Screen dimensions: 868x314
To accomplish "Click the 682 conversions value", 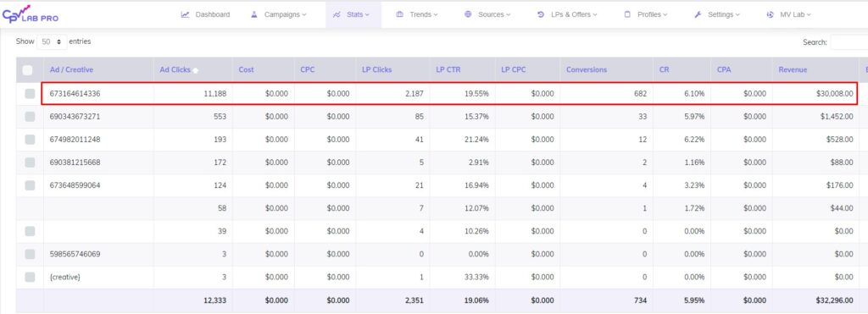I will [x=641, y=94].
